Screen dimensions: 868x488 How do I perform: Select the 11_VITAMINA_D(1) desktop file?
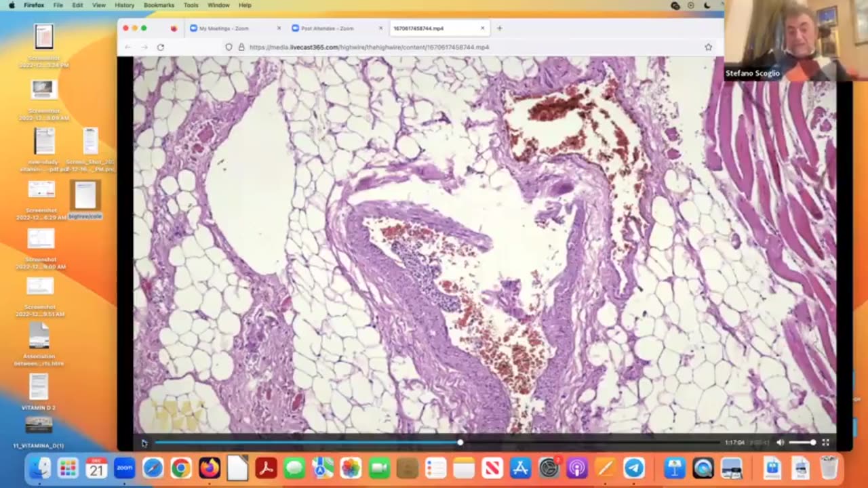point(39,432)
